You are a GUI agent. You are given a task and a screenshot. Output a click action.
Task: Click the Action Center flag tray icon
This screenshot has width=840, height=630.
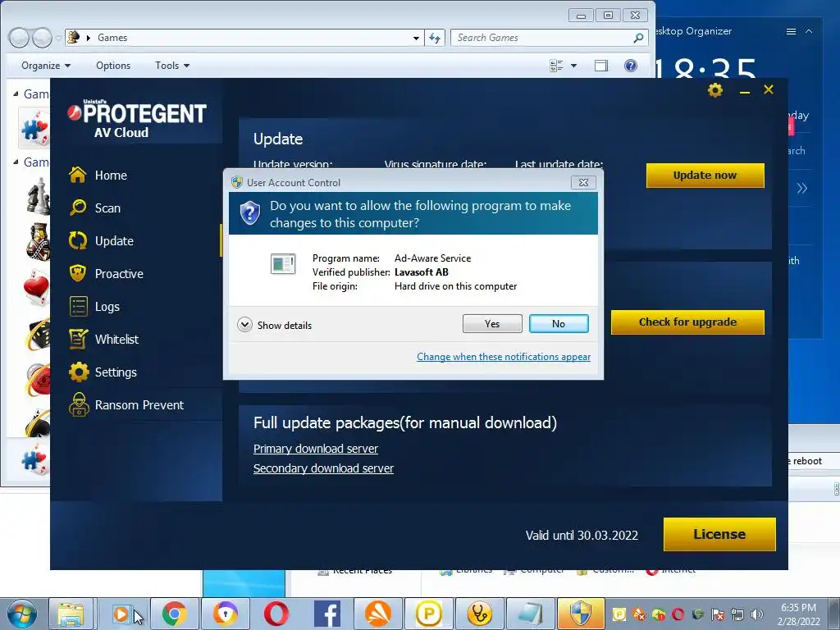(x=717, y=614)
